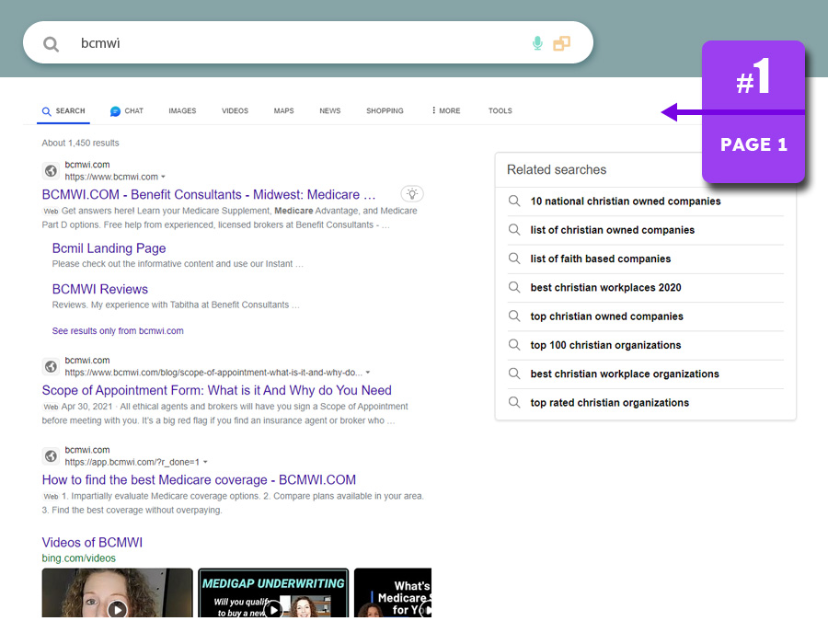Open the BCMWI Reviews link

click(99, 289)
